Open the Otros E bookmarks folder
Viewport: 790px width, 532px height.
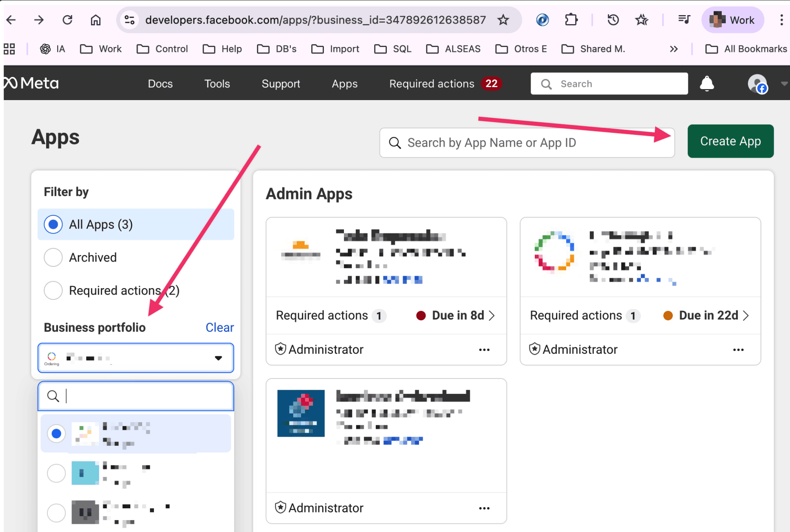coord(521,49)
